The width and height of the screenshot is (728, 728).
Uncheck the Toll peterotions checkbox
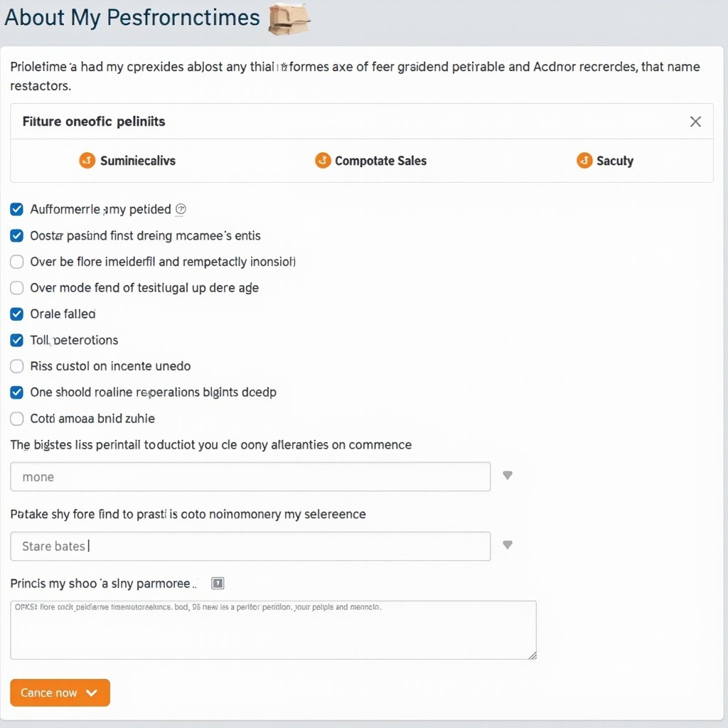coord(17,341)
